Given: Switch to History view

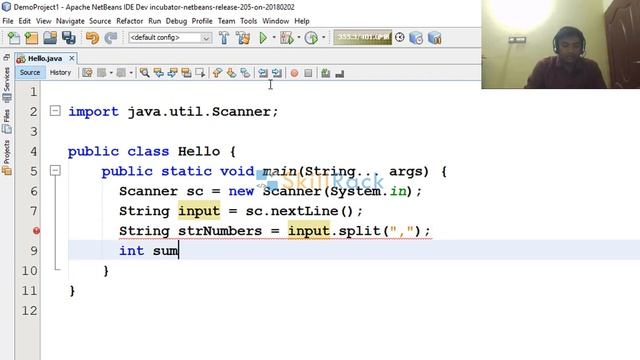Looking at the screenshot, I should coord(60,73).
